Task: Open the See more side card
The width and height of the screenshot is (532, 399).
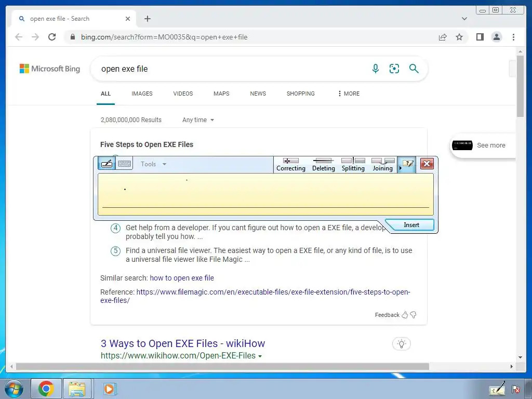Action: point(483,145)
